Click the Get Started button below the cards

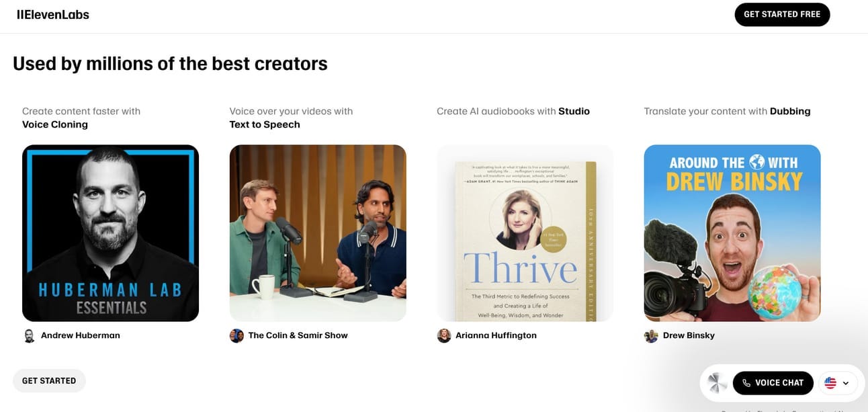coord(49,380)
